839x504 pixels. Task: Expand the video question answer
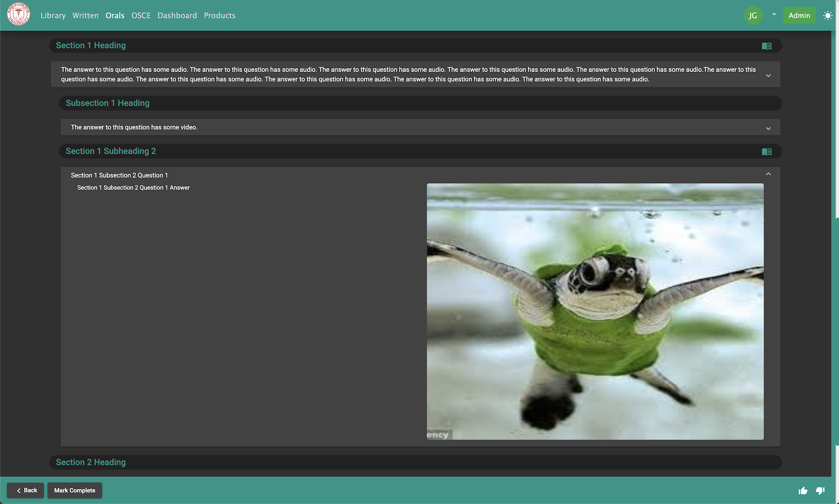768,128
